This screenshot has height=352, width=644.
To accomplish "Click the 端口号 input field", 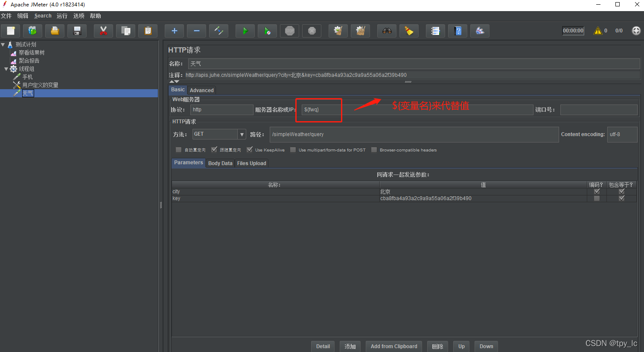I will coord(599,110).
